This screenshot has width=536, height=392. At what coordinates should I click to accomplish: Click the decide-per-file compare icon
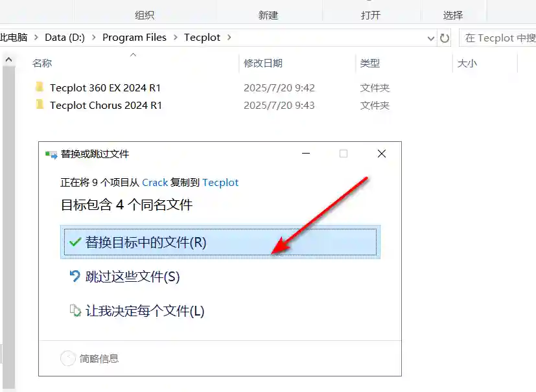point(75,310)
